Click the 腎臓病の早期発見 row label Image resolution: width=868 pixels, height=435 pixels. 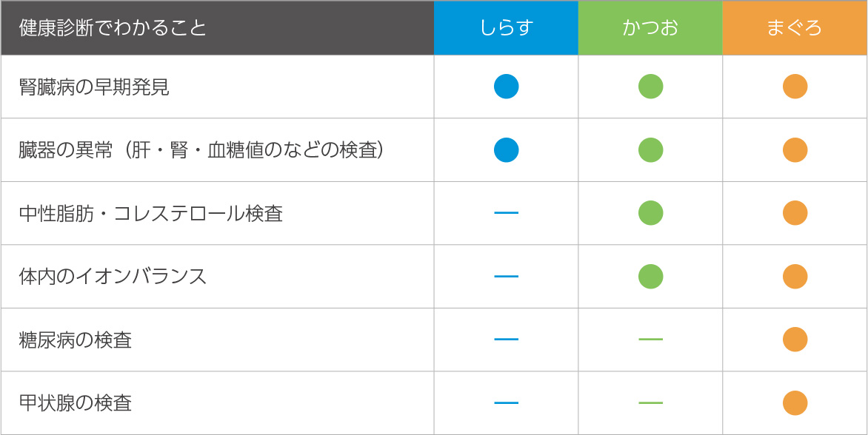[x=94, y=87]
